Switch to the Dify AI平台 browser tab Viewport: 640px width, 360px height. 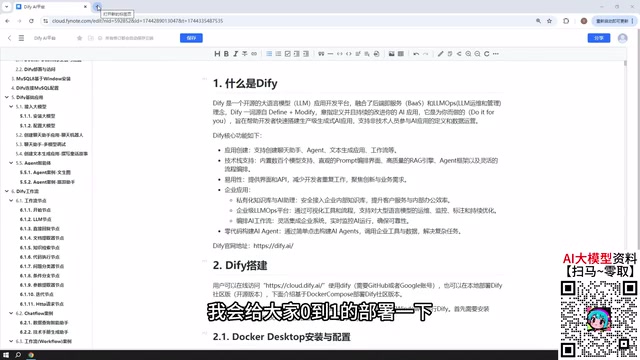(x=51, y=7)
